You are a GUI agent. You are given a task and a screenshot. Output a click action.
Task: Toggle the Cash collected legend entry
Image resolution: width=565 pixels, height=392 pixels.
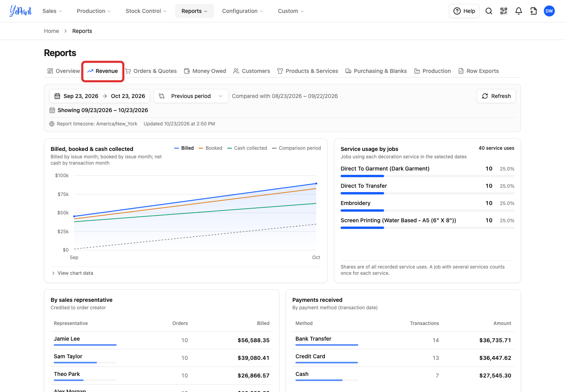coord(247,148)
